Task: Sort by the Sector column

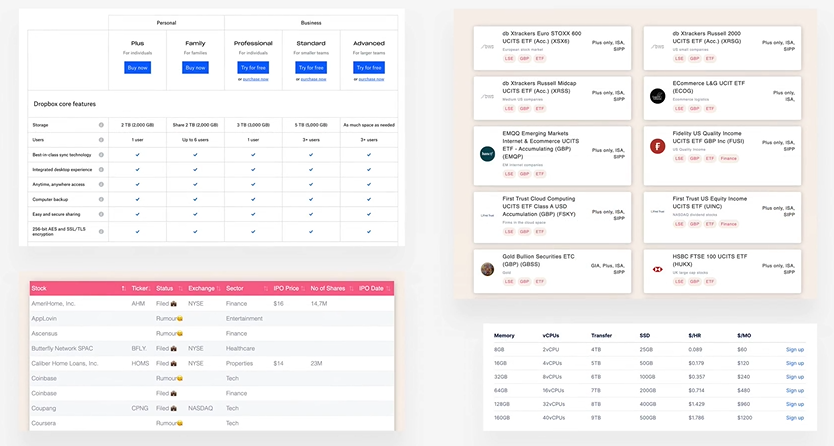Action: pyautogui.click(x=265, y=288)
